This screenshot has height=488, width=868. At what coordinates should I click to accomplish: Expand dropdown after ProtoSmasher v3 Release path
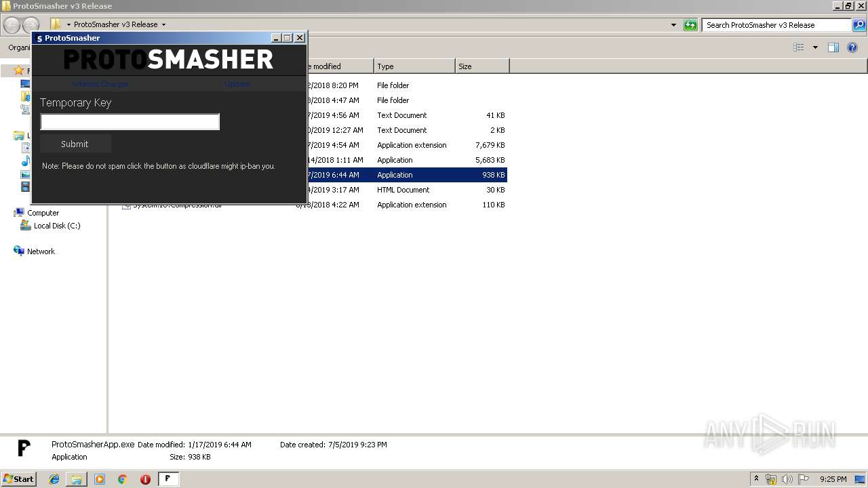click(x=163, y=24)
